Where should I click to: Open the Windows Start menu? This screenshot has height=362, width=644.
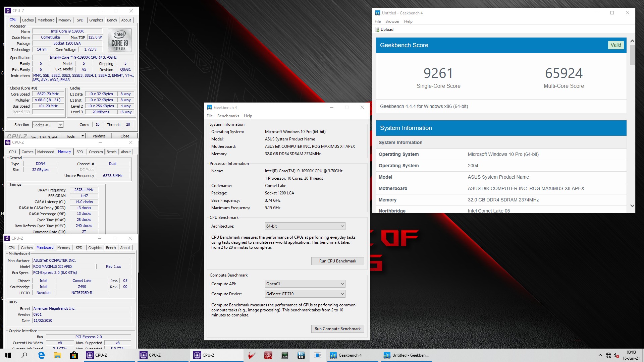point(8,355)
